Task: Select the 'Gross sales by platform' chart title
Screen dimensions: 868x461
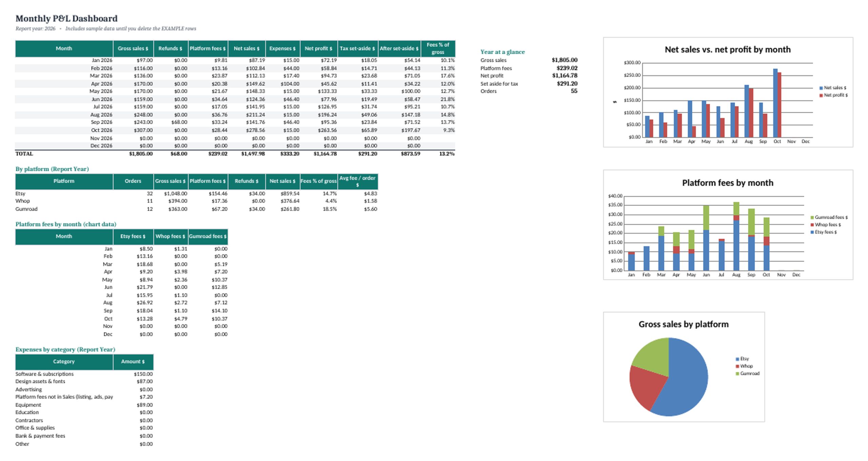Action: [x=684, y=324]
